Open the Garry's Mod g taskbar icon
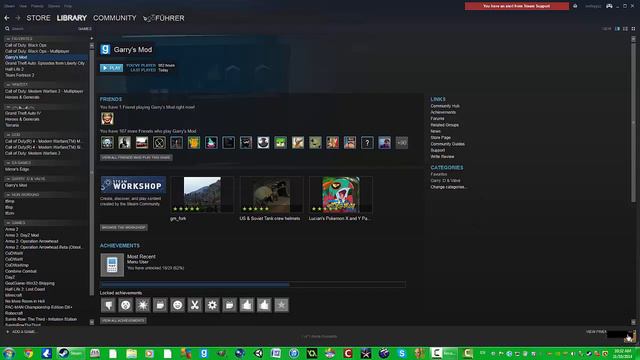This screenshot has height=360, width=640. [203, 353]
